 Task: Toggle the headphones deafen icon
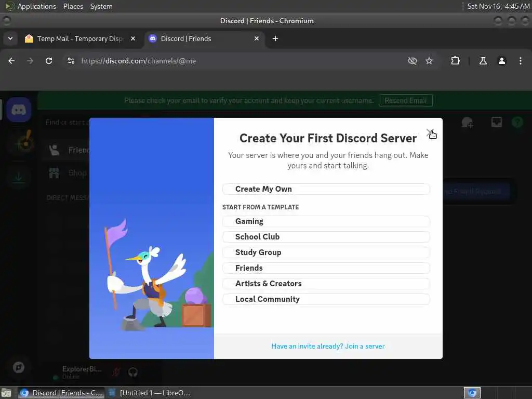click(132, 372)
